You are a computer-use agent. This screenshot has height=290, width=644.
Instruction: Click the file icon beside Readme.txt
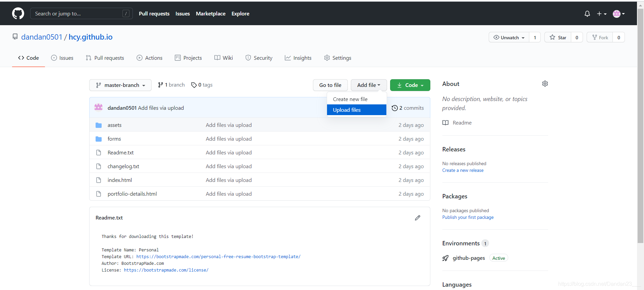coord(99,153)
